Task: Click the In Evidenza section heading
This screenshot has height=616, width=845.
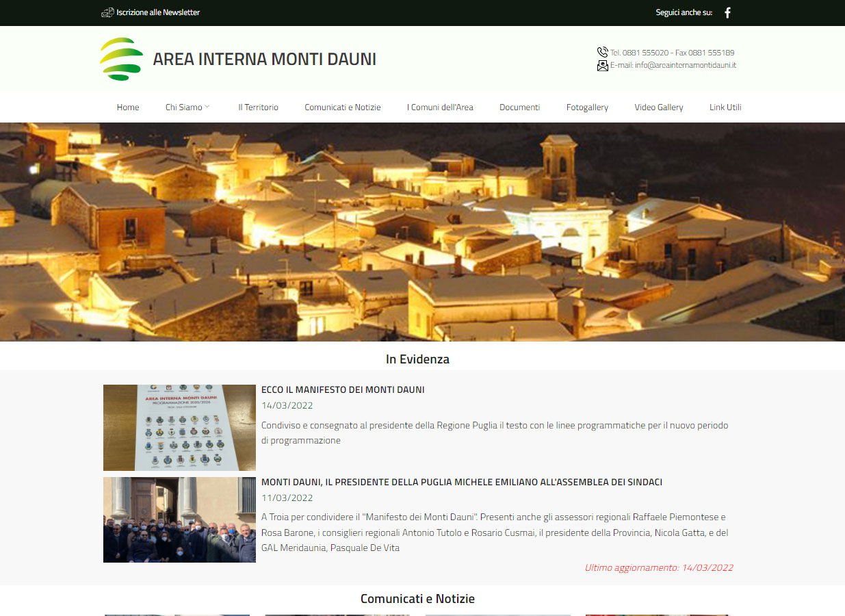Action: (x=417, y=359)
